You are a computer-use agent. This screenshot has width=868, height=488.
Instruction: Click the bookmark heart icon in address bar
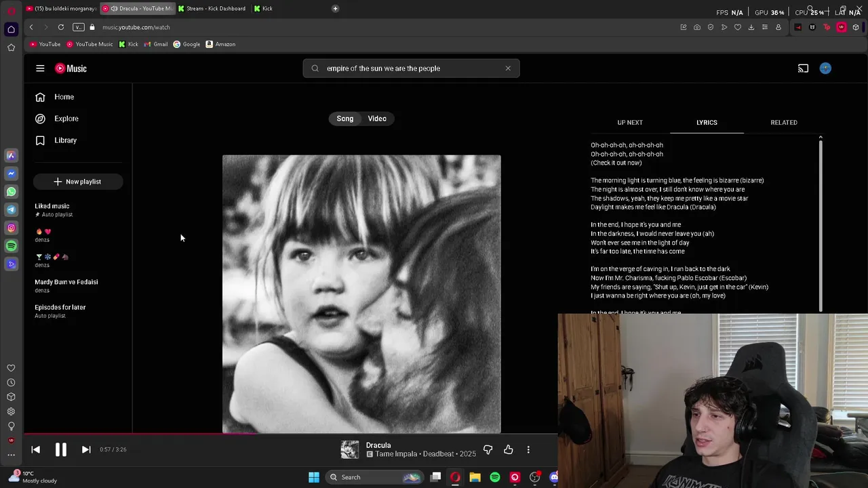coord(738,27)
